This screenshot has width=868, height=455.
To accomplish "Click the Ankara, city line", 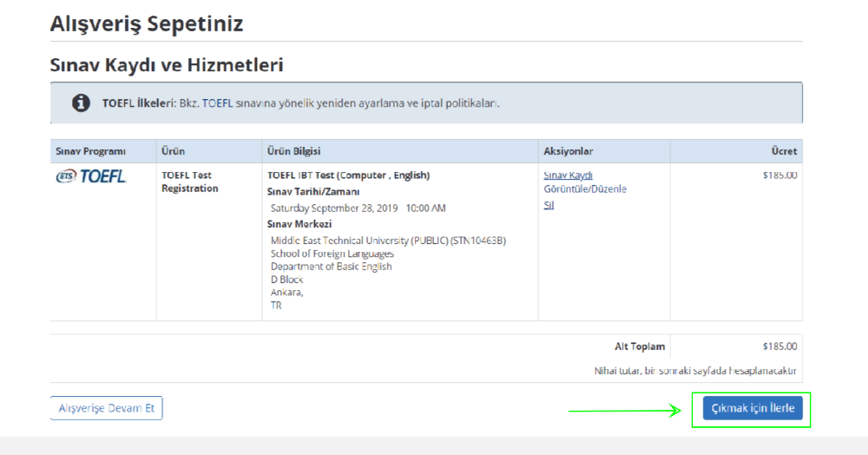I will tap(286, 293).
